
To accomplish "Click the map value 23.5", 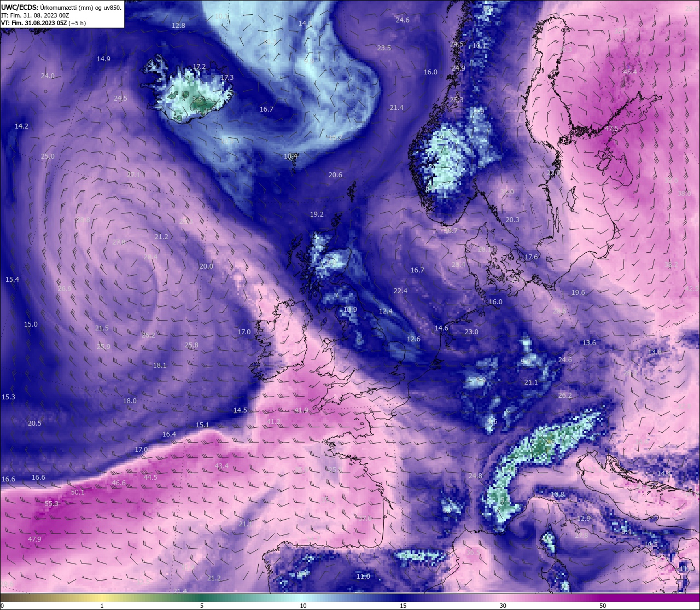I will click(x=384, y=48).
